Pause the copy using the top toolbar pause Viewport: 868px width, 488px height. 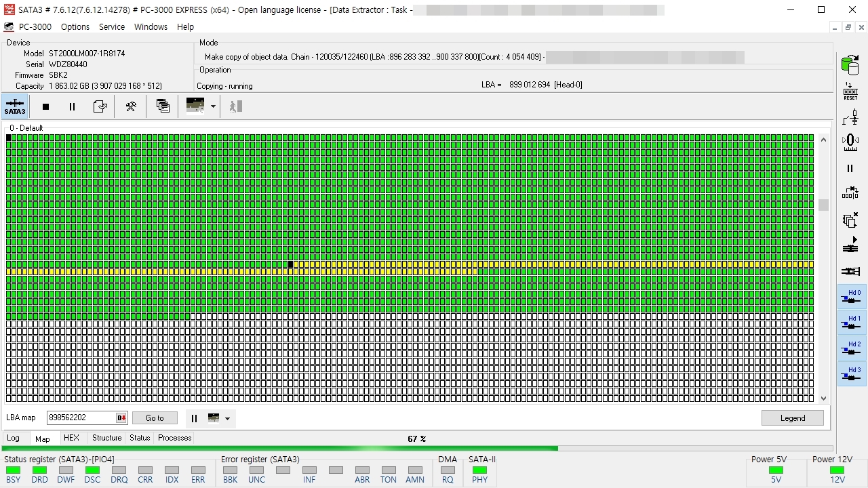pyautogui.click(x=72, y=106)
